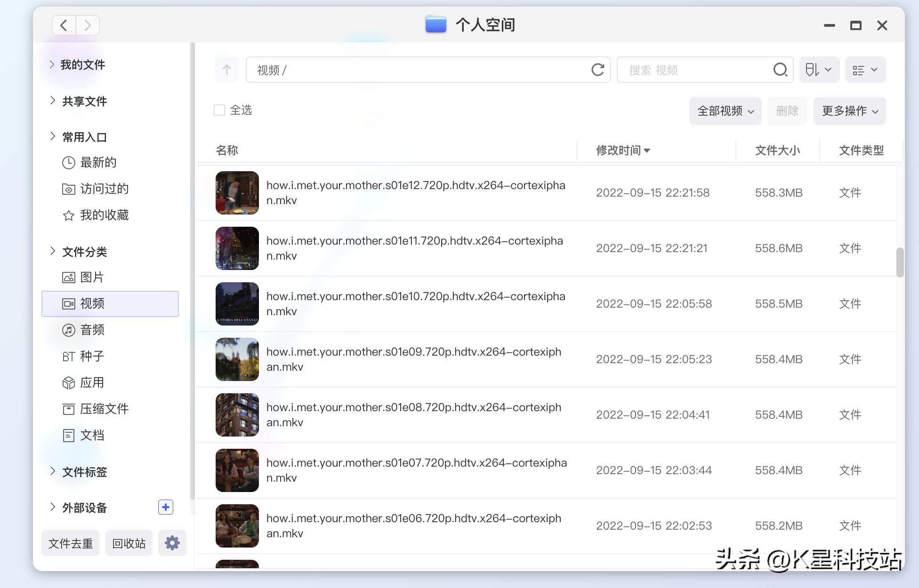Click the 文件去重 deduplication button
The width and height of the screenshot is (919, 588).
(x=70, y=542)
